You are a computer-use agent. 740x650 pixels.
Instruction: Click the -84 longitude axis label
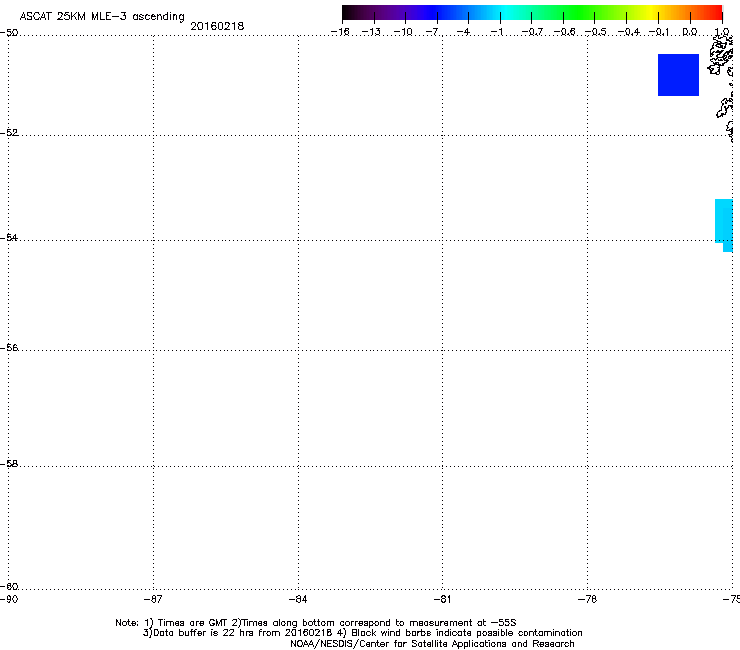click(298, 599)
